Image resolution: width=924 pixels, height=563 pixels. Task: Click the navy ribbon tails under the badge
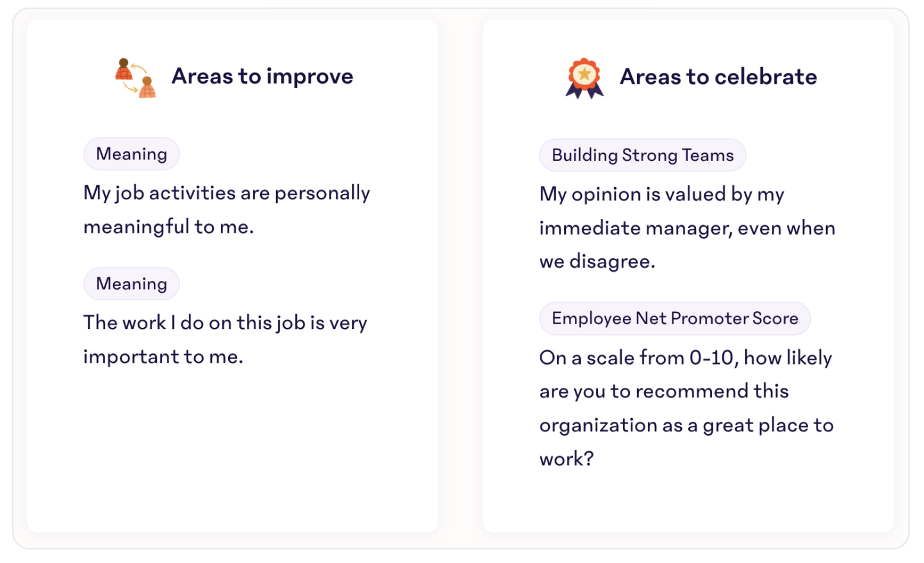pos(584,91)
